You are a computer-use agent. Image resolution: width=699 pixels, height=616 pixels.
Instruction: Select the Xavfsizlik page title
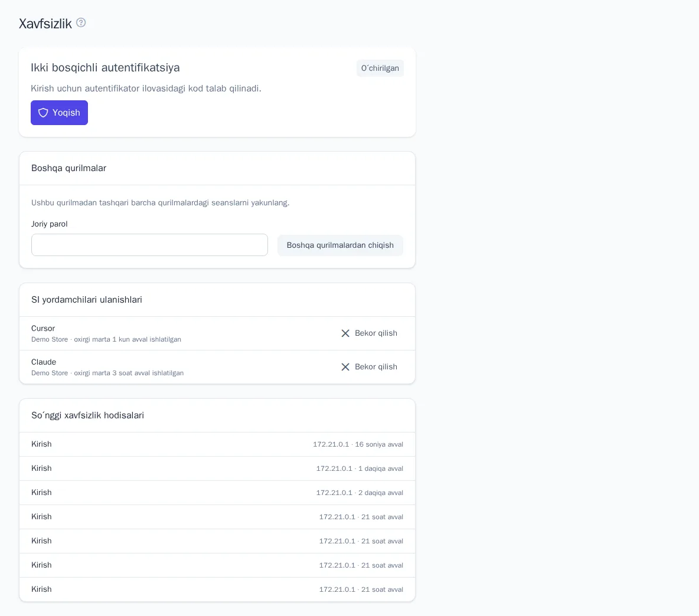click(x=45, y=24)
